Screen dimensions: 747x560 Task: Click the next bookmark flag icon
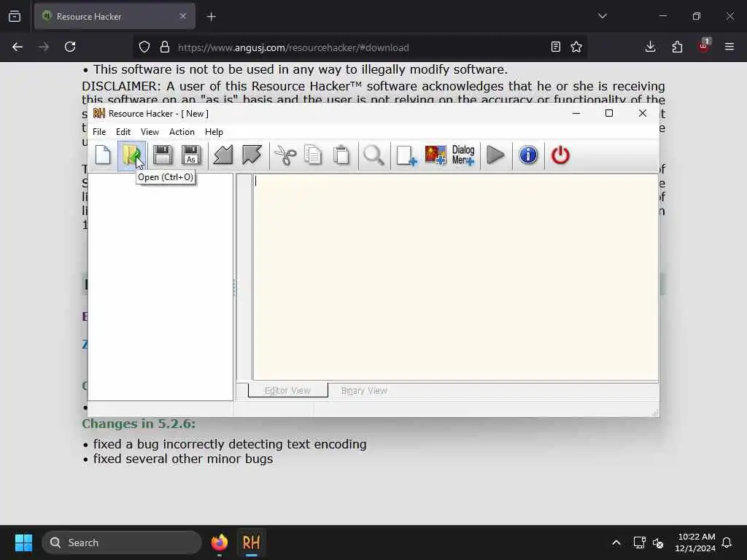click(x=252, y=155)
